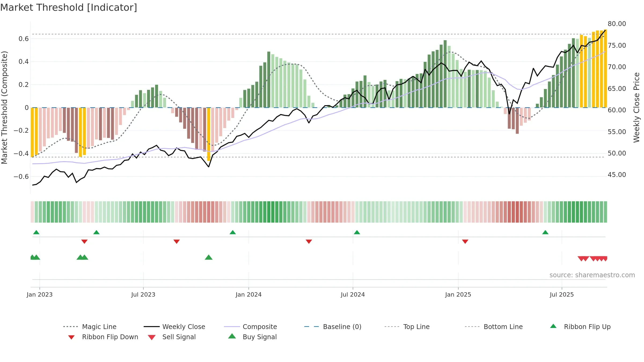
Task: Toggle the Sell Signal legend entry
Action: 171,337
